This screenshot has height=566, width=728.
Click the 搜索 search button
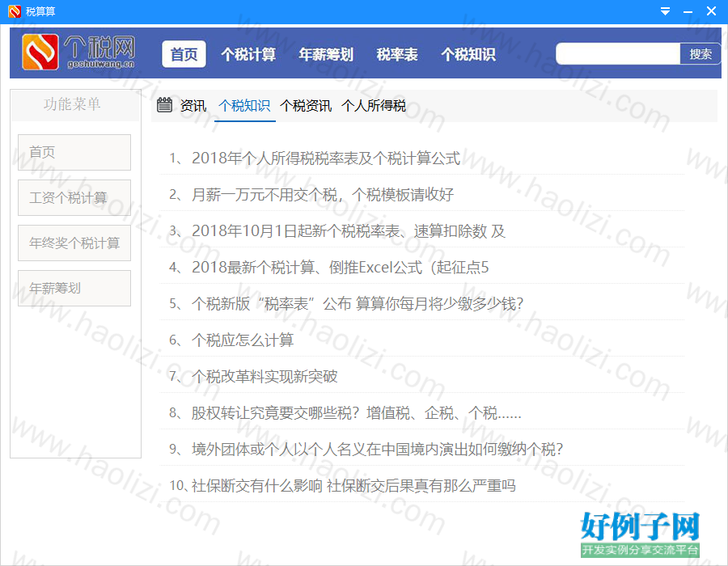point(700,54)
